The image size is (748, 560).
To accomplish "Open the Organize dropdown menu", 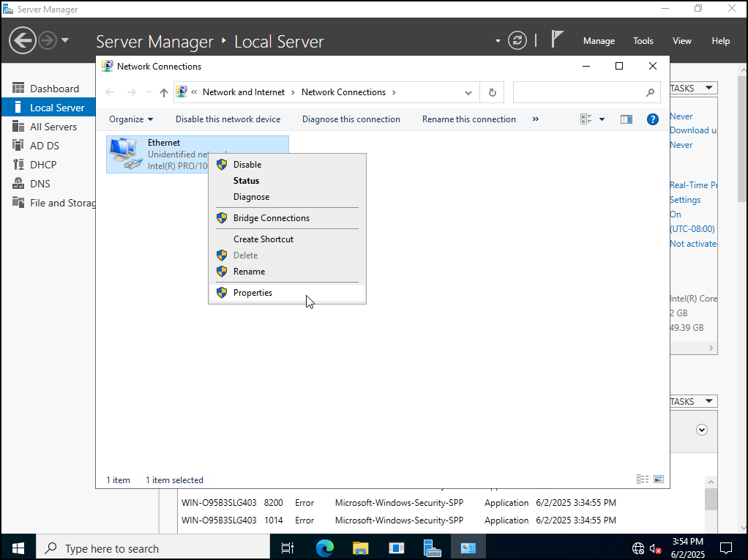I will point(131,119).
